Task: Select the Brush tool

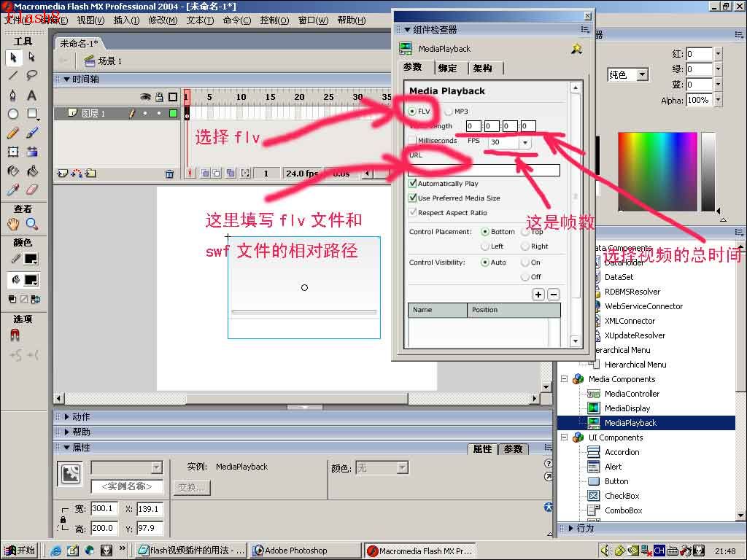Action: click(x=32, y=133)
